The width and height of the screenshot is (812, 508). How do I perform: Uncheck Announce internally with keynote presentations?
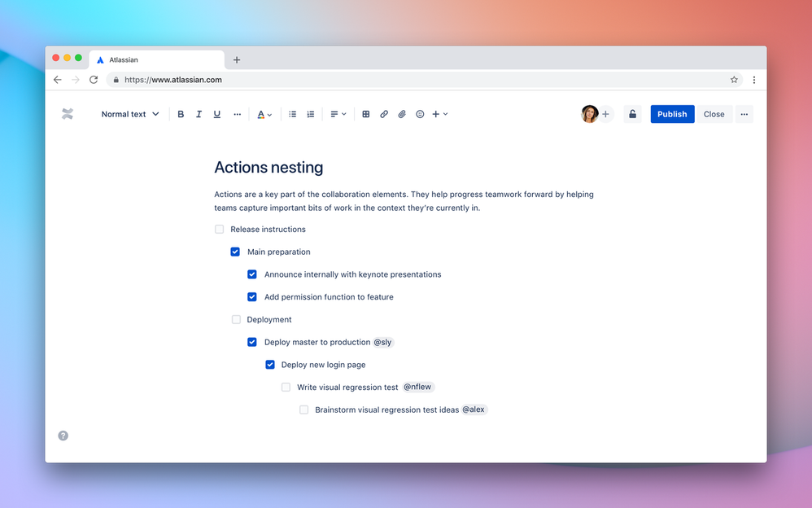[252, 274]
